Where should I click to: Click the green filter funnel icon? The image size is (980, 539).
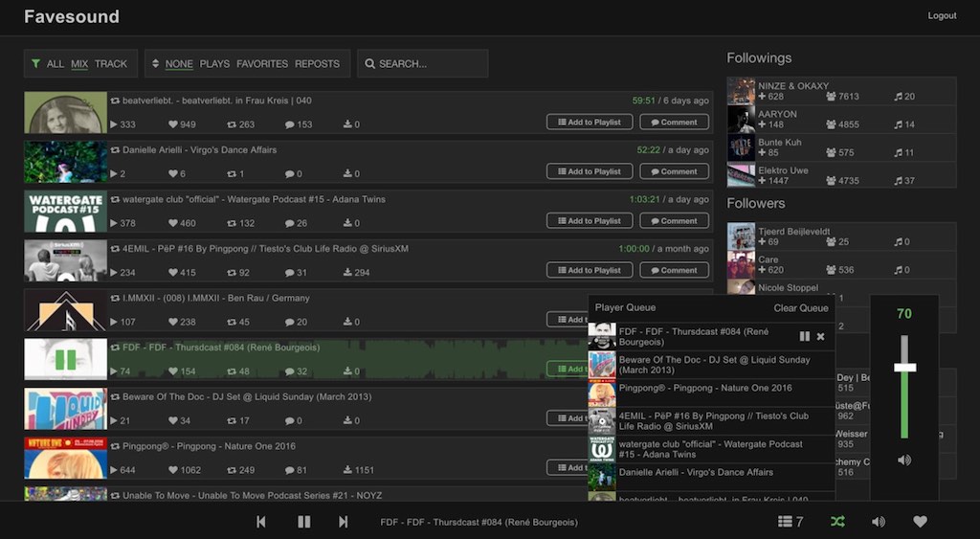(35, 64)
